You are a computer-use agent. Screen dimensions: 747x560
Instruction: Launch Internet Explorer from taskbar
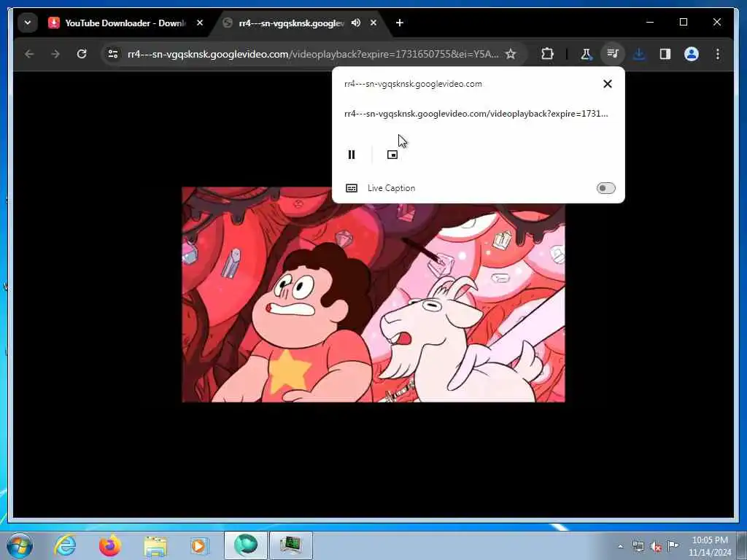(65, 545)
